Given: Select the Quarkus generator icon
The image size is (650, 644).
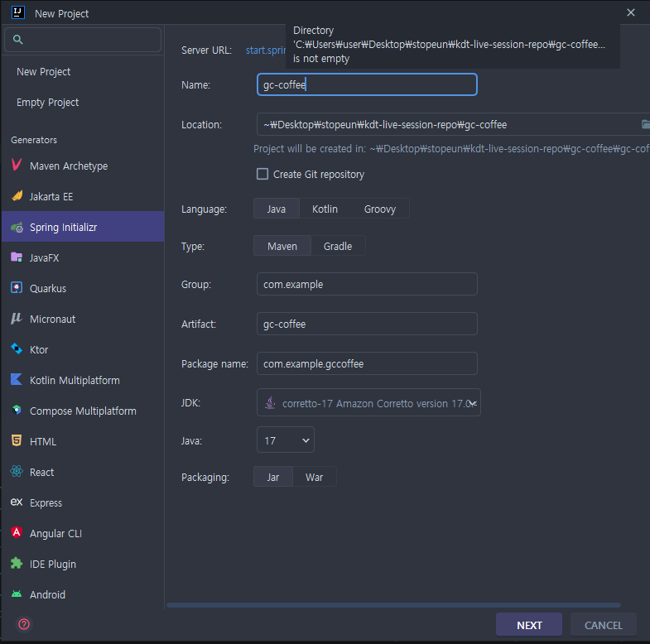Looking at the screenshot, I should pyautogui.click(x=17, y=288).
